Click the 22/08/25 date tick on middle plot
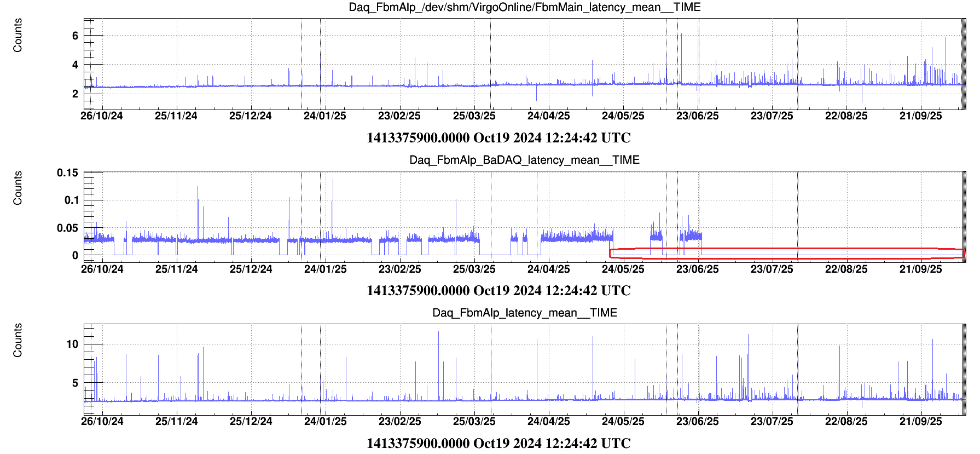Viewport: 980px width, 454px height. [x=846, y=269]
